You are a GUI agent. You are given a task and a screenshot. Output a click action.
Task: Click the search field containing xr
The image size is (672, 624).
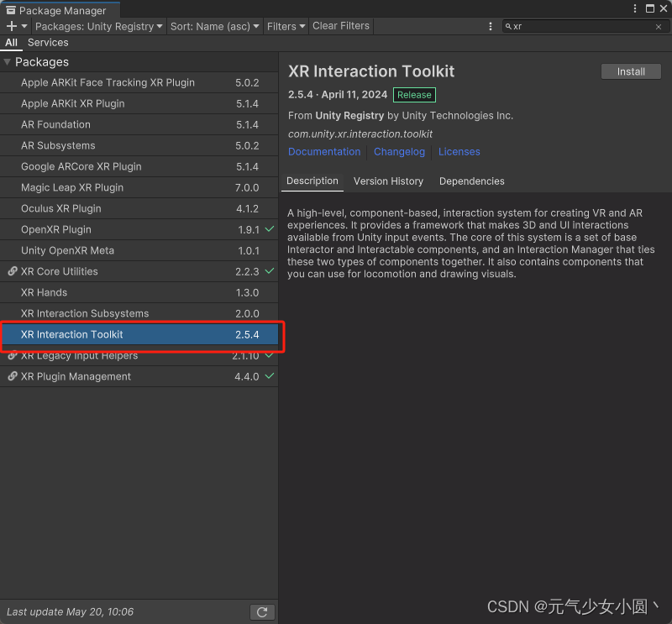point(585,26)
